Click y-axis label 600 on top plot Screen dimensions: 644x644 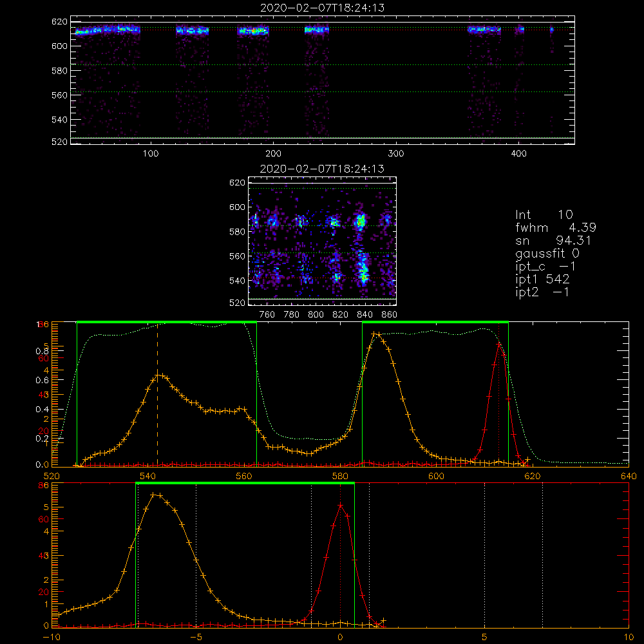(x=59, y=46)
